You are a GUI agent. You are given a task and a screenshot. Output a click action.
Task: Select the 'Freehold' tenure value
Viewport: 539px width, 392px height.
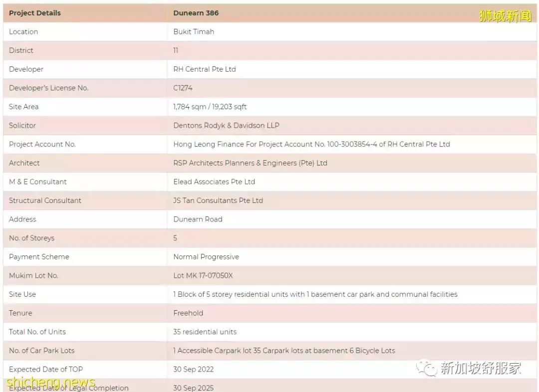point(188,313)
